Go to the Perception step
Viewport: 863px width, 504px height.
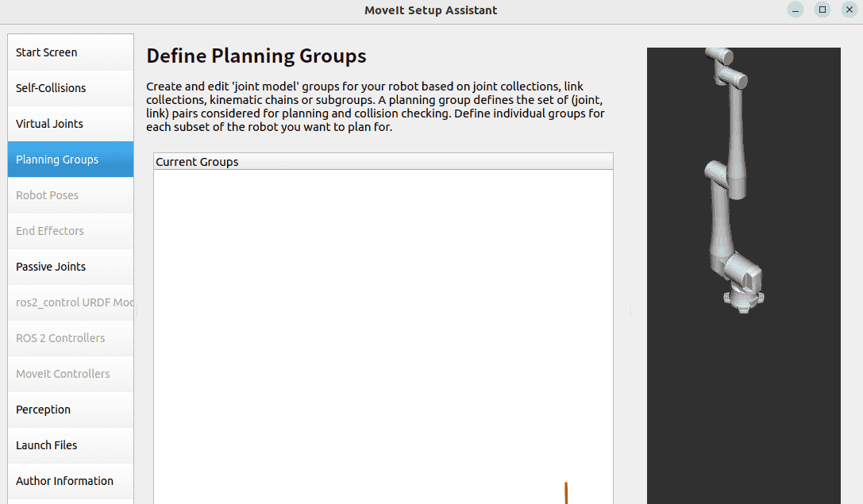coord(71,410)
